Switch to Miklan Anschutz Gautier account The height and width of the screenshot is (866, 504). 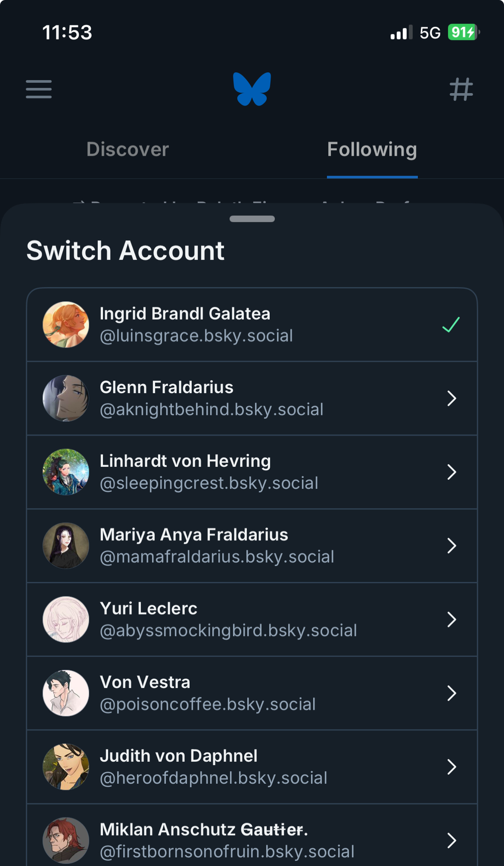coord(251,840)
